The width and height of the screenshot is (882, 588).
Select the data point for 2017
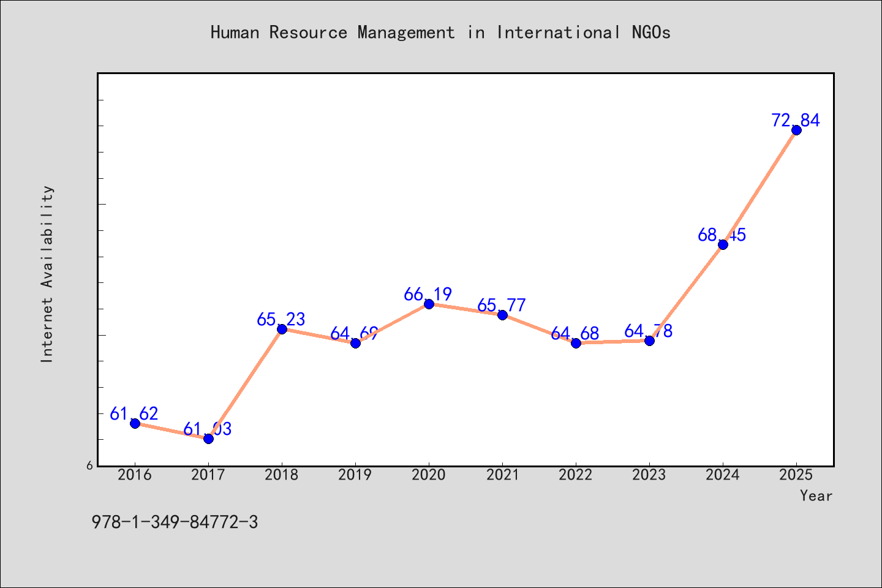point(208,439)
